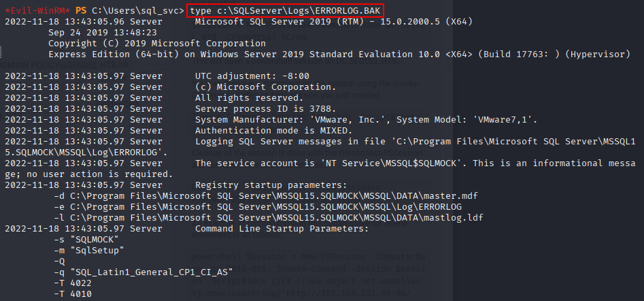Click 'Authentication mode is MIXED.' message
644x301 pixels.
[274, 131]
